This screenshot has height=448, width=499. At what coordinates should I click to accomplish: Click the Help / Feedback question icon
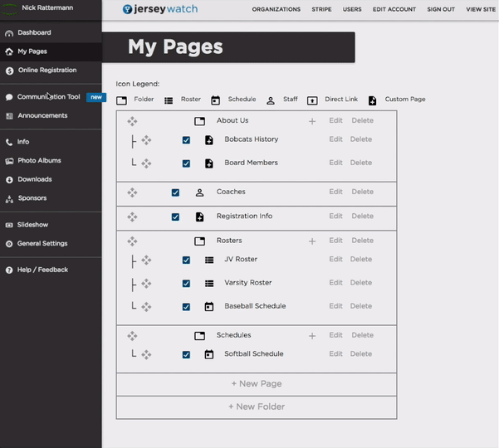tap(9, 270)
